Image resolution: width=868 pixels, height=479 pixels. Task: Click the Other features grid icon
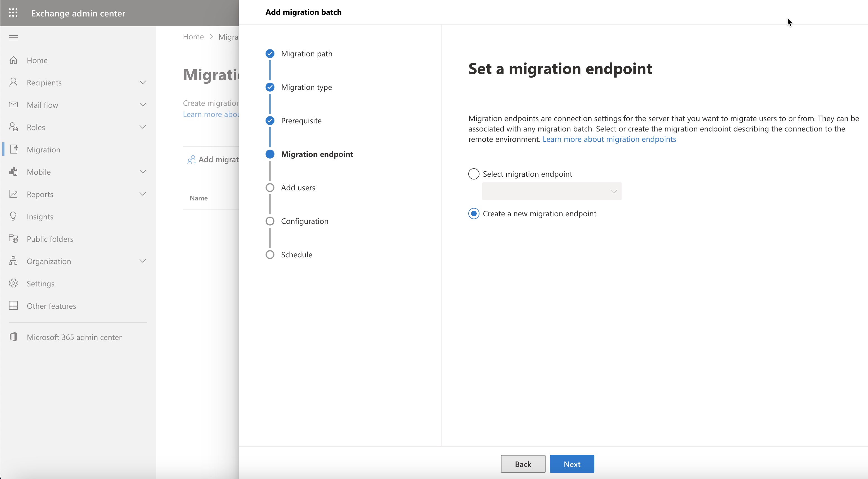[x=13, y=306]
